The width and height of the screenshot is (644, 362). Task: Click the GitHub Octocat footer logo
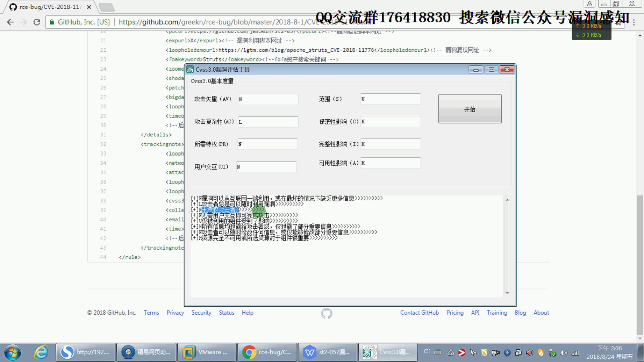coord(326,313)
